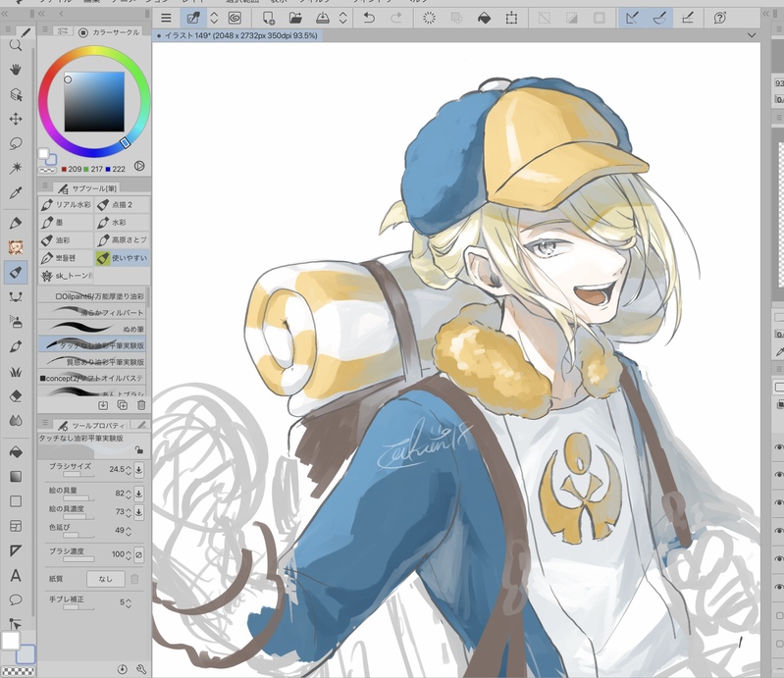Select the Balloon speech bubble tool
The height and width of the screenshot is (678, 784).
pos(16,600)
